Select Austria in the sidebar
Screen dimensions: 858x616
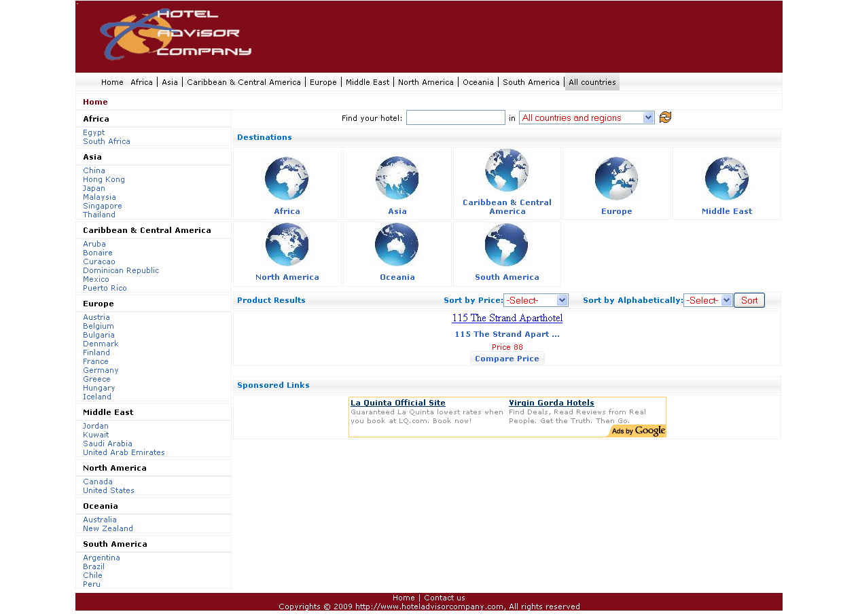pos(96,317)
